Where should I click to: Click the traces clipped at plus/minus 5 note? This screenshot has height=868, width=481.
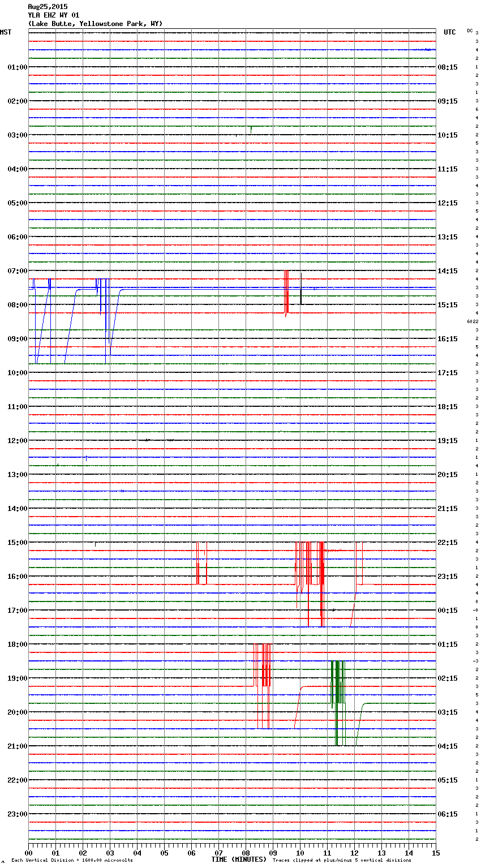[342, 861]
